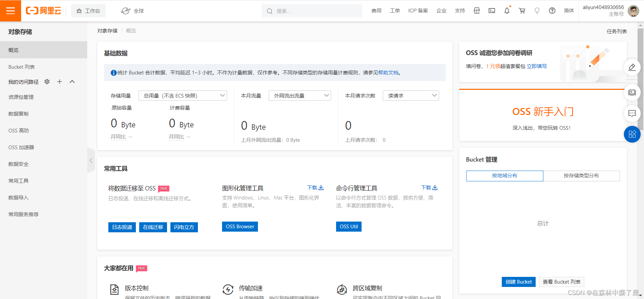Click the search magnifier icon
This screenshot has width=644, height=299.
[x=269, y=11]
